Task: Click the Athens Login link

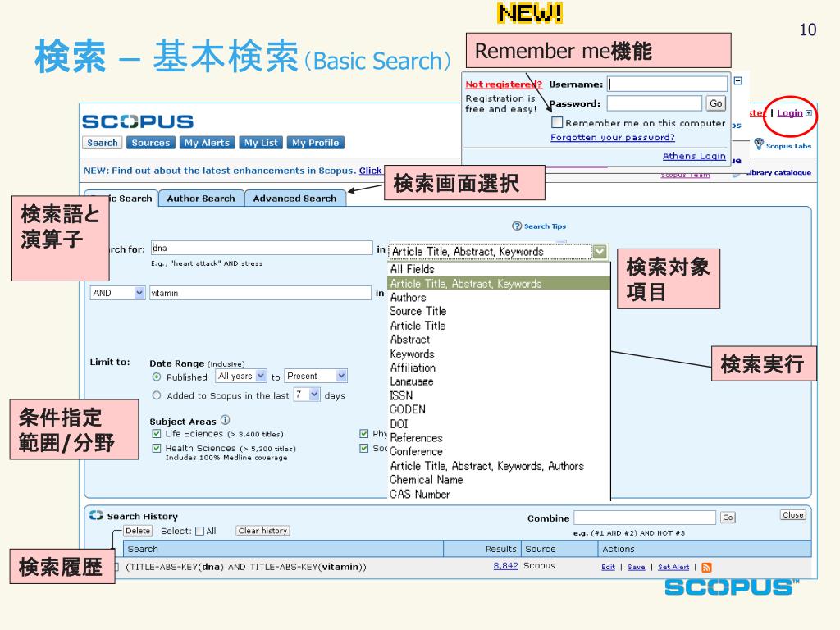Action: (x=694, y=156)
